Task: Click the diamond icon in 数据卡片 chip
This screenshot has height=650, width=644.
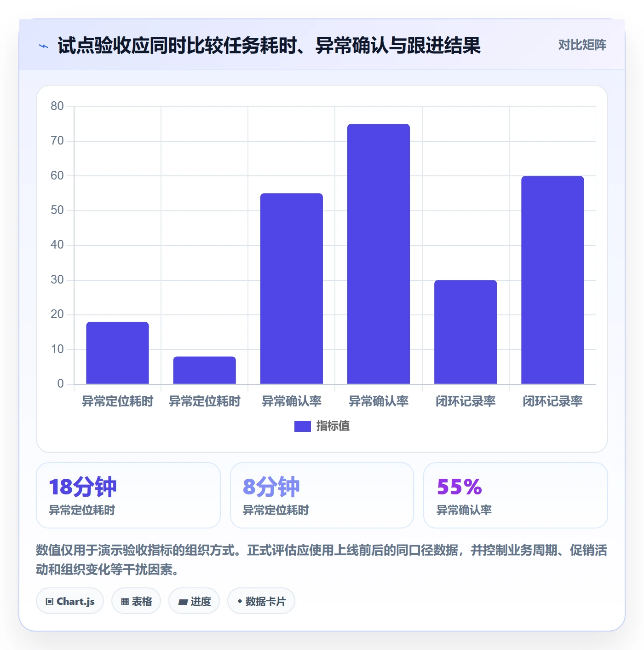Action: click(x=240, y=601)
